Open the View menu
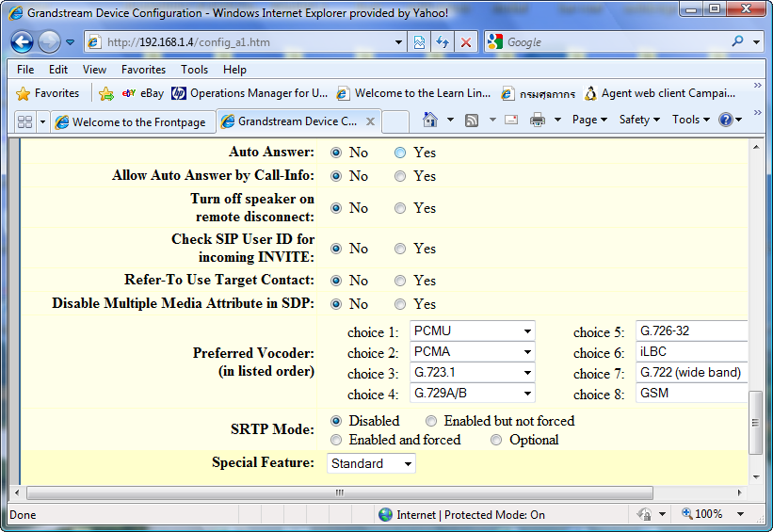 [94, 70]
